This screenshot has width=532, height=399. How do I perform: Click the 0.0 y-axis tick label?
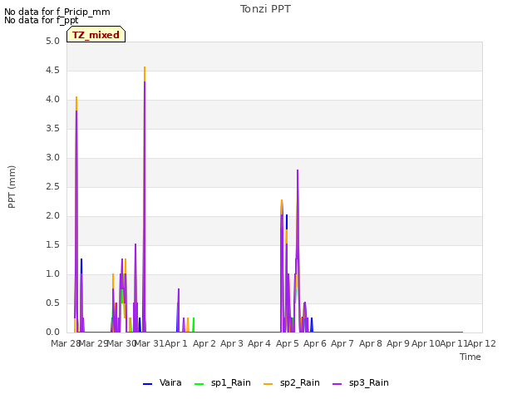pos(52,332)
